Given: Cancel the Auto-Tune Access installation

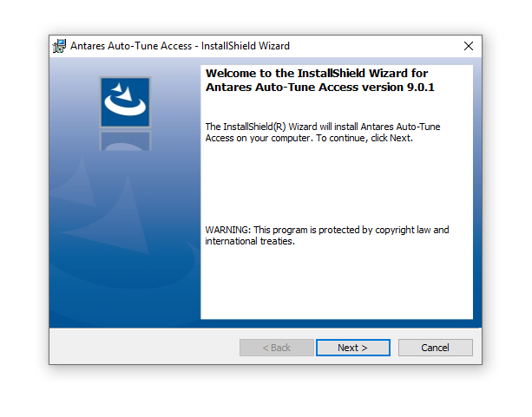Looking at the screenshot, I should 436,348.
